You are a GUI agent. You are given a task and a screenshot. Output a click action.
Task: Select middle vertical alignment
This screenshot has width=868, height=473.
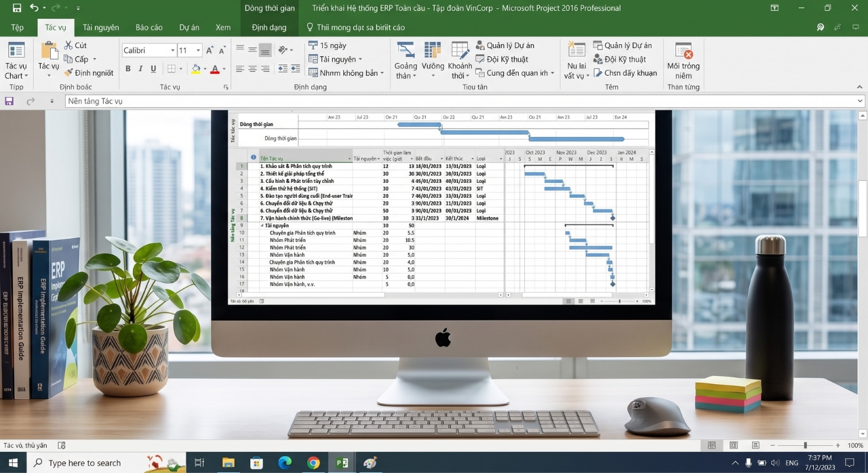coord(252,49)
